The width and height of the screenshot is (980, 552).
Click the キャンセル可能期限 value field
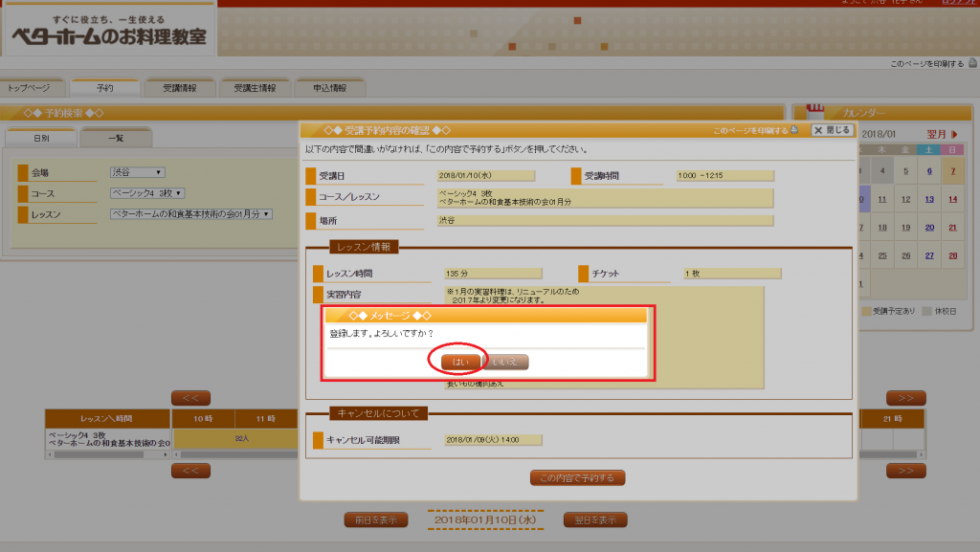[493, 440]
